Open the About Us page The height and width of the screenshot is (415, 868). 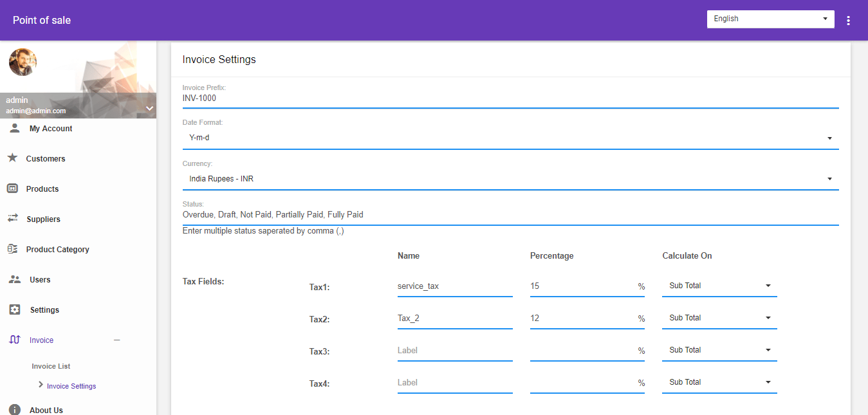[46, 410]
